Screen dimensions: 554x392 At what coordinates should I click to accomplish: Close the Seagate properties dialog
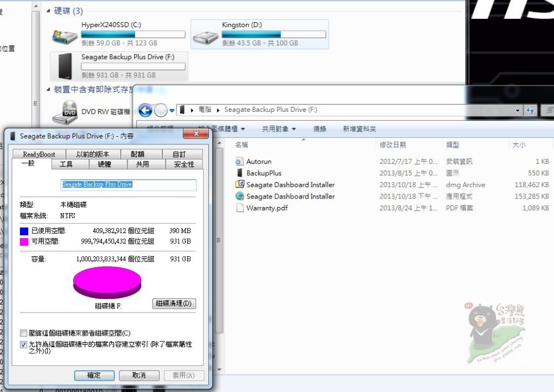pos(196,134)
